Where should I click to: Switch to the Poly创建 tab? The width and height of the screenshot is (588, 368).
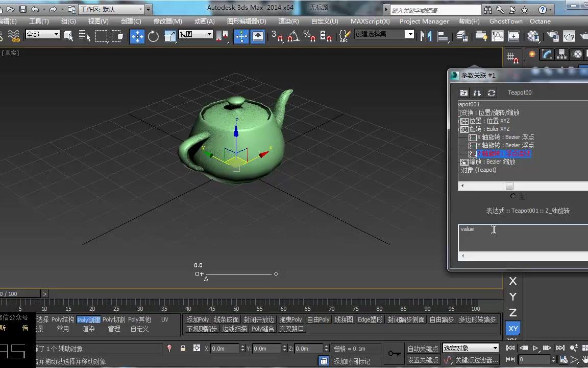click(x=89, y=319)
